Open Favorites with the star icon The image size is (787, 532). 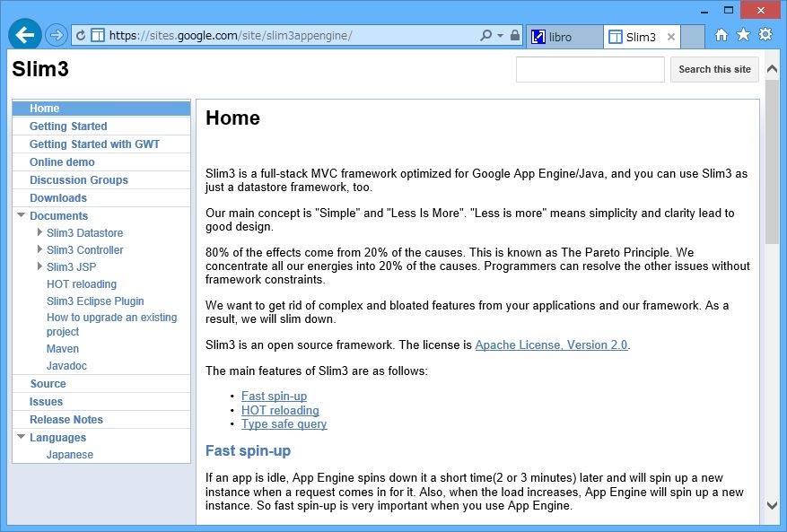coord(743,35)
